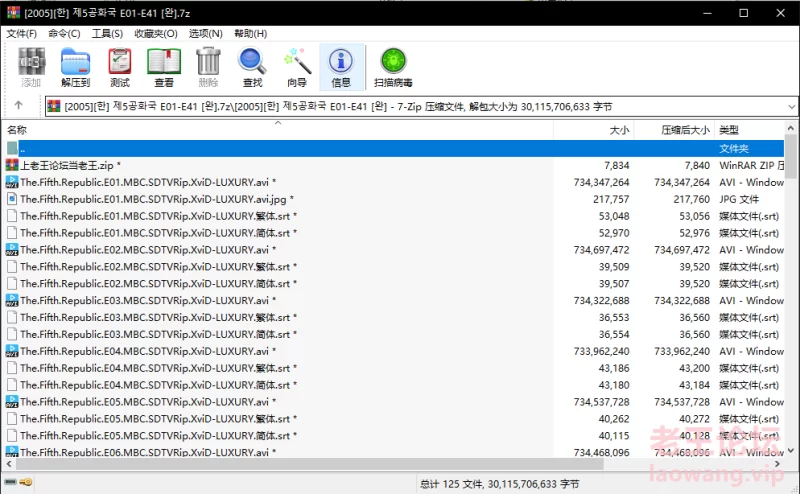Viewport: 800px width, 494px height.
Task: Click the JPG icon of E01.avi.jpg
Action: pos(12,199)
